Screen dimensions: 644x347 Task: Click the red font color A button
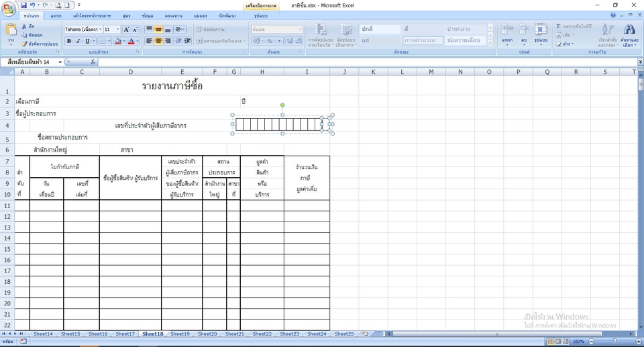click(x=131, y=41)
